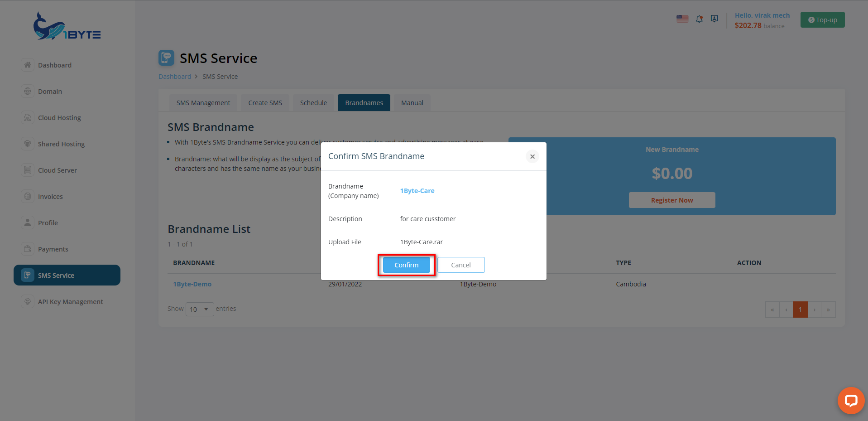The image size is (868, 421).
Task: Click the Domain globe icon in sidebar
Action: pyautogui.click(x=28, y=91)
